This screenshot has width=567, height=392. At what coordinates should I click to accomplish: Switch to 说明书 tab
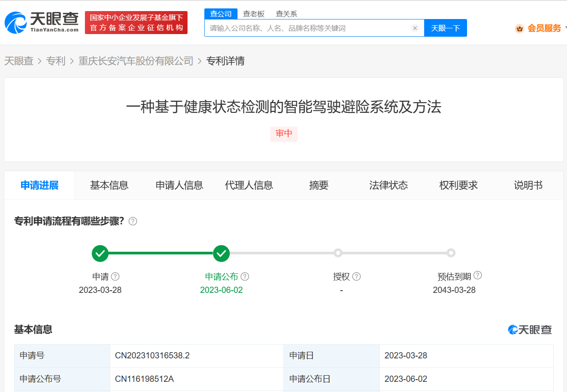[x=528, y=185]
